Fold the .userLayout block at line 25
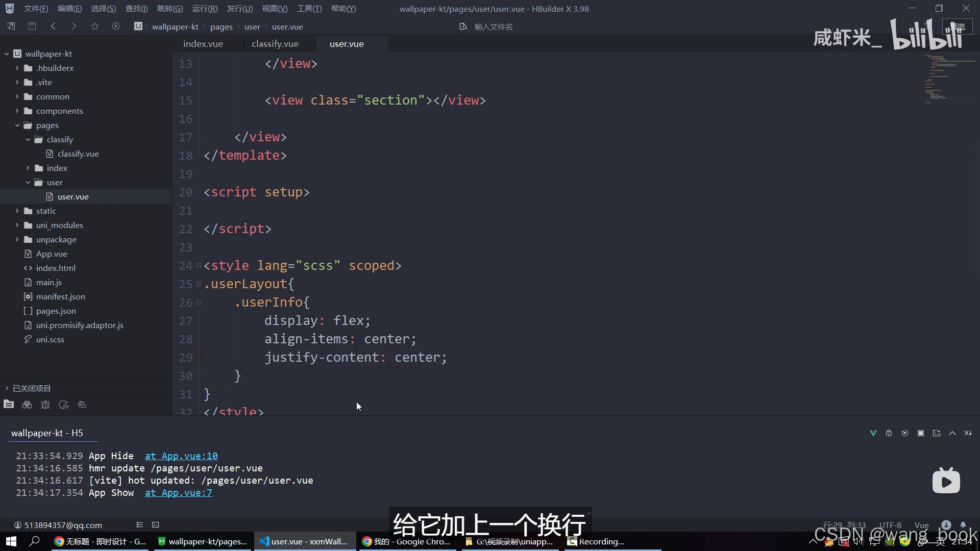The image size is (980, 551). (199, 284)
